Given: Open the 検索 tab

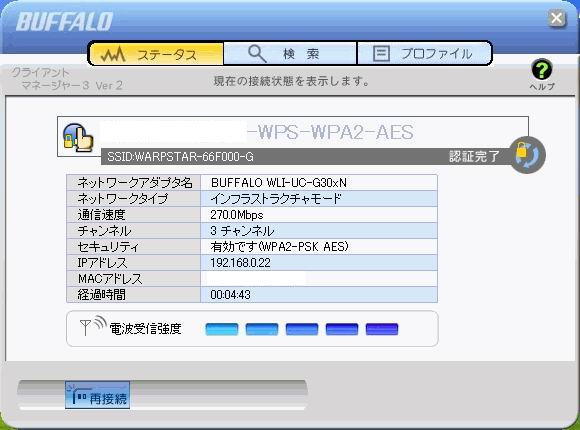Looking at the screenshot, I should tap(290, 54).
